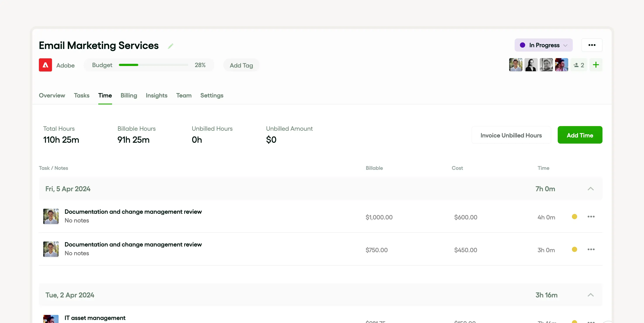Open the Overview tab
The image size is (644, 323).
(52, 95)
